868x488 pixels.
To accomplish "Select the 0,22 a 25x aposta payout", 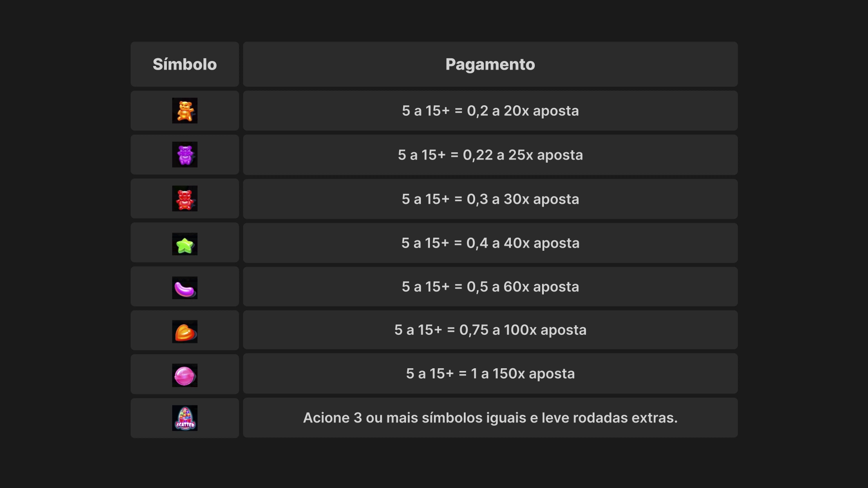I will coord(490,155).
